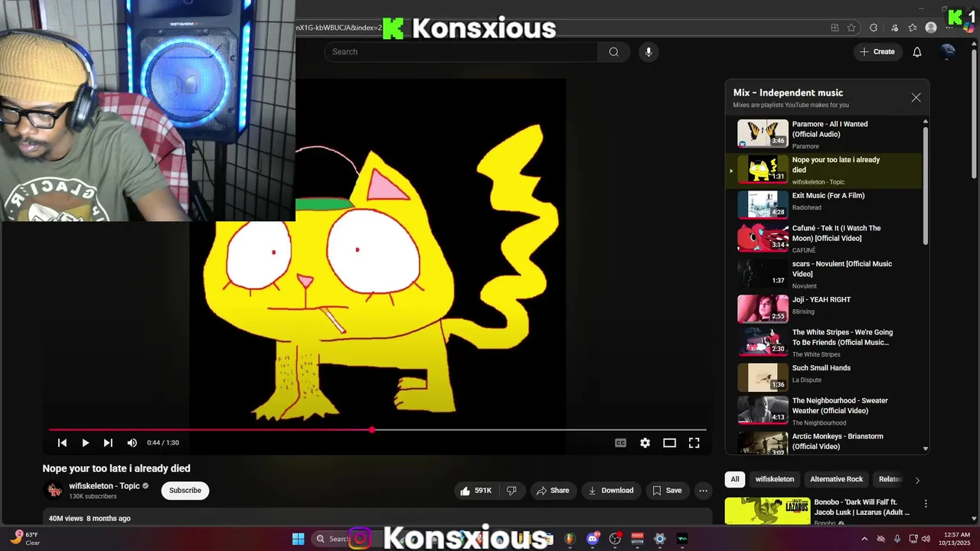Image resolution: width=980 pixels, height=551 pixels.
Task: Like the video with 591K likes
Action: (x=475, y=491)
